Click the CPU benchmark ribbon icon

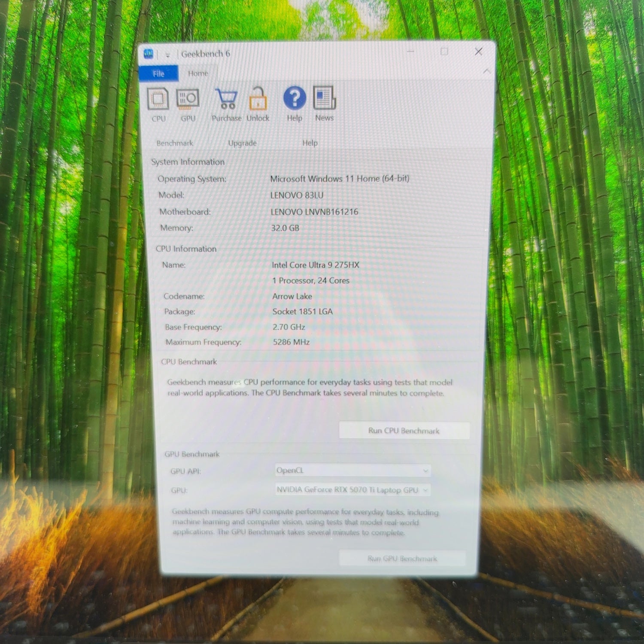pos(158,99)
